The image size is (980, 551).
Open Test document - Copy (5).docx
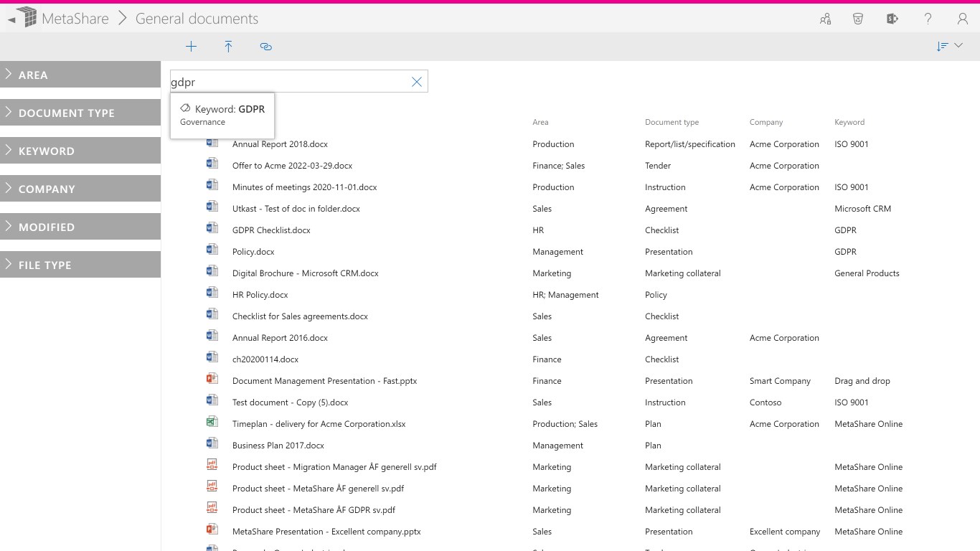tap(290, 402)
